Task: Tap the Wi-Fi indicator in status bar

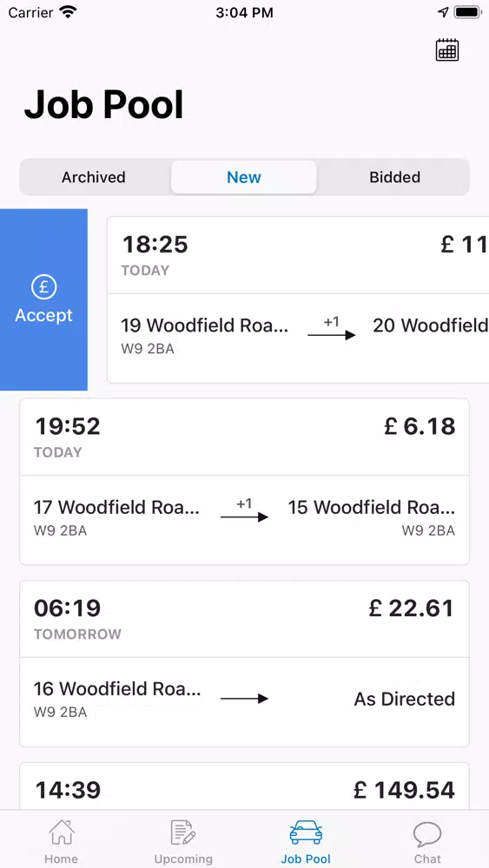Action: (69, 12)
